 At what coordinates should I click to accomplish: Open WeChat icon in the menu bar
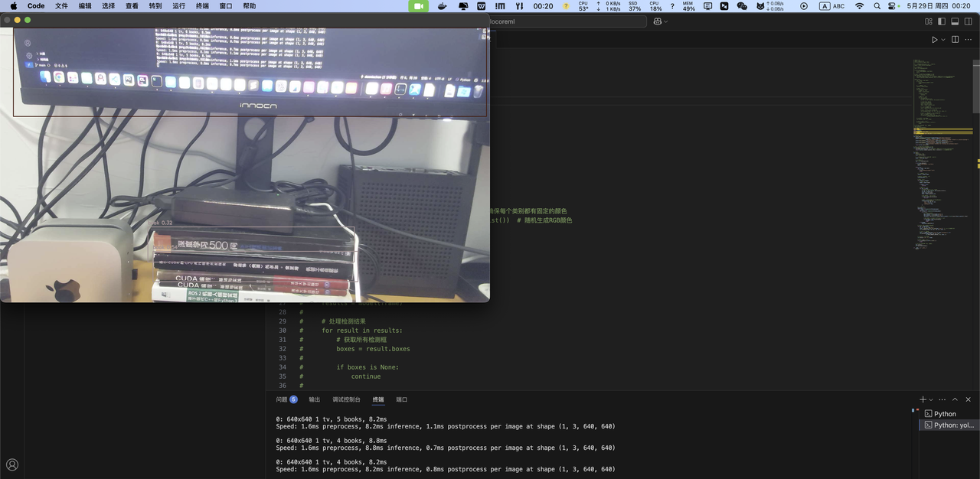[x=742, y=6]
